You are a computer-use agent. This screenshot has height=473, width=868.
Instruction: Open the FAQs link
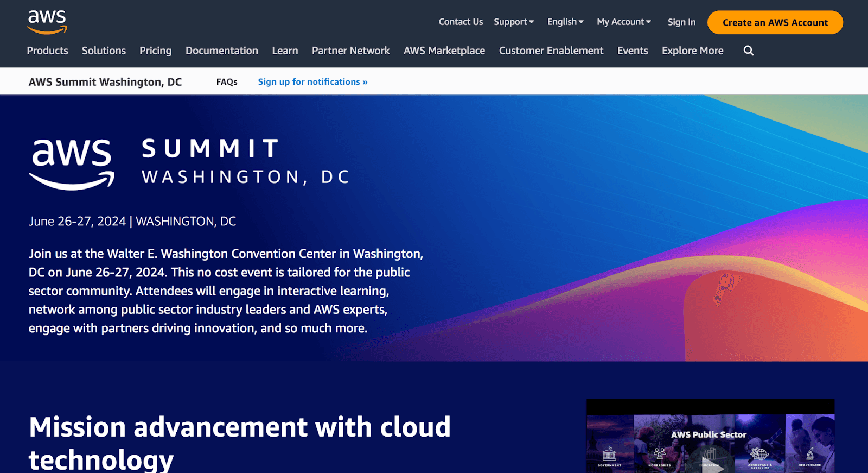[x=227, y=81]
